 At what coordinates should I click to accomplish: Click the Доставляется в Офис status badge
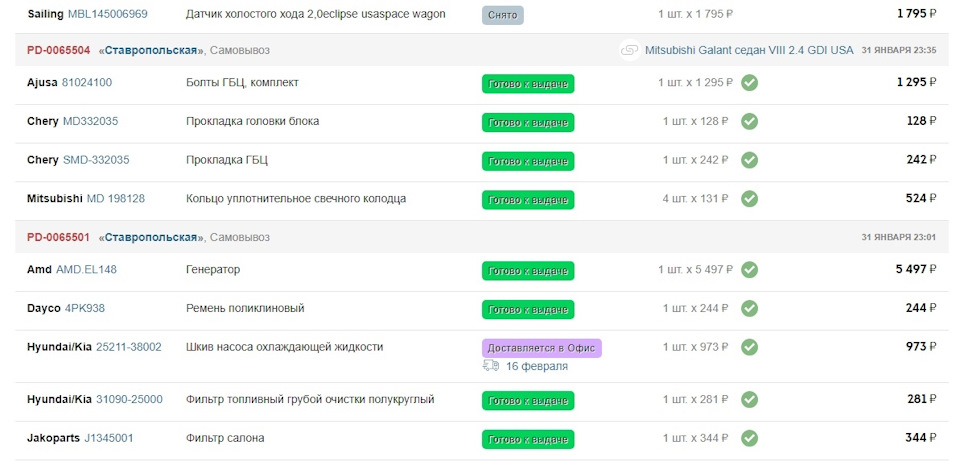coord(541,348)
